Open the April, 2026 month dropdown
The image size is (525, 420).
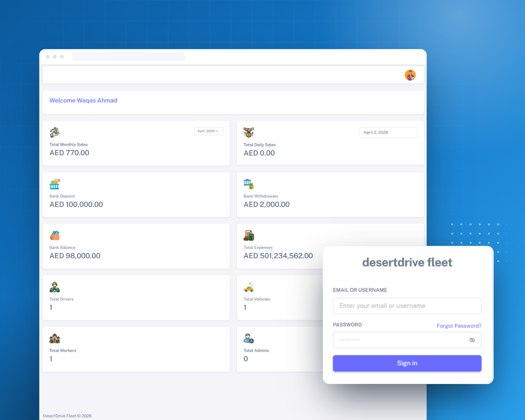(x=209, y=131)
